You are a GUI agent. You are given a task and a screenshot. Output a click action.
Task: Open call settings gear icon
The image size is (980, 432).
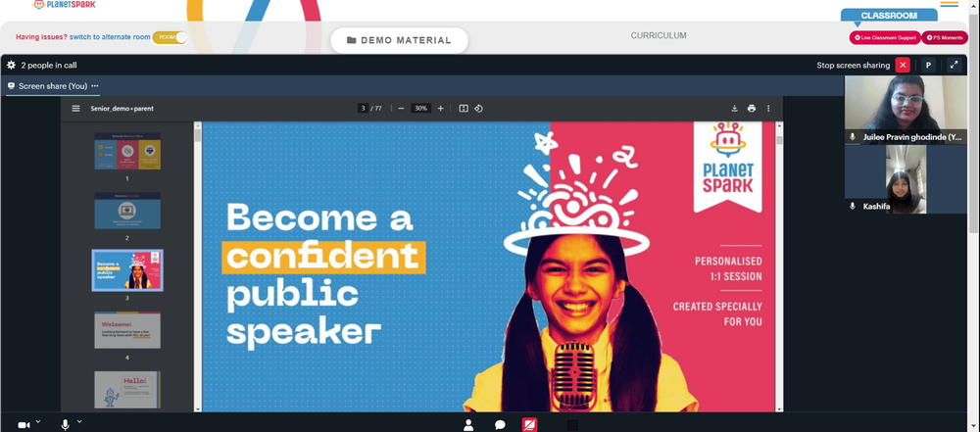coord(11,65)
